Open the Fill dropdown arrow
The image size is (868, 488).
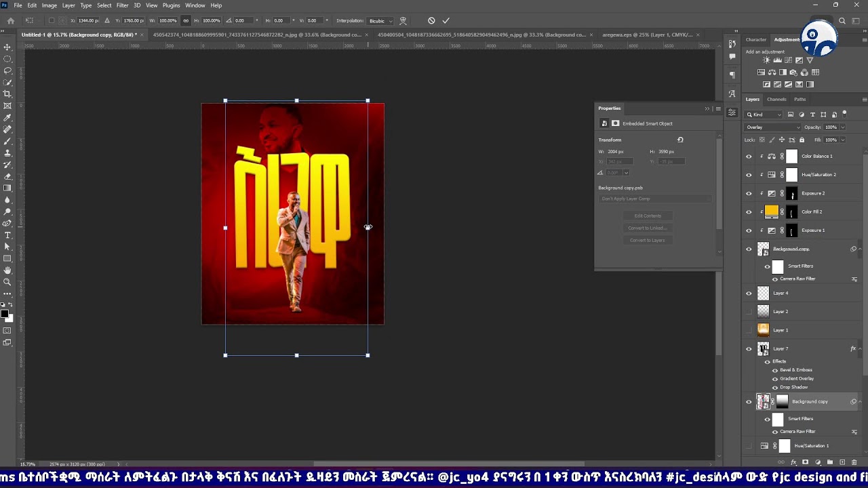tap(843, 140)
